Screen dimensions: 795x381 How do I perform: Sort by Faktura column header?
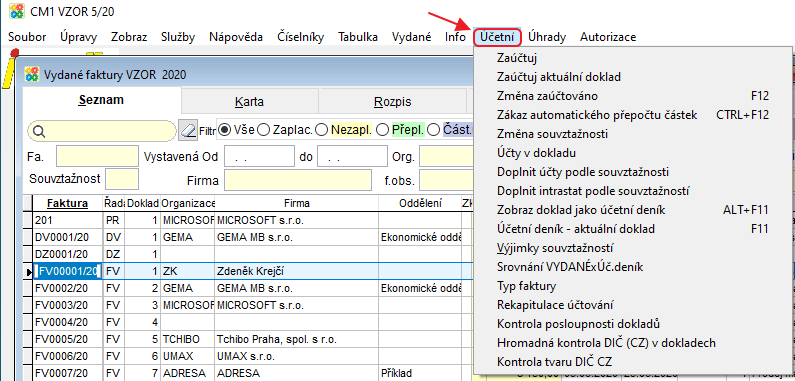tap(67, 203)
